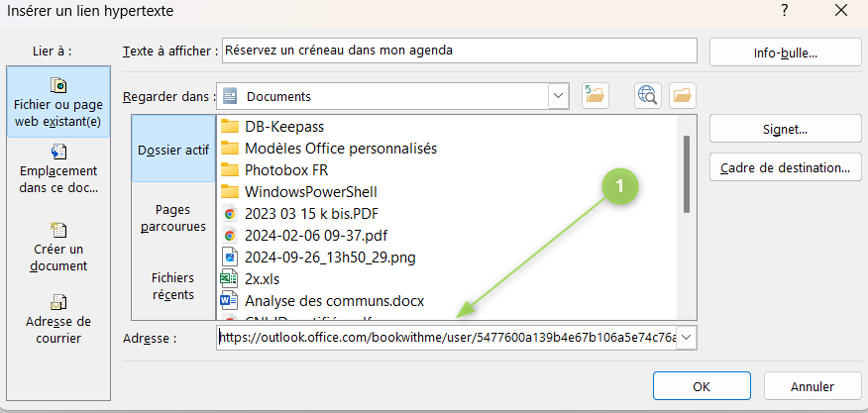
Task: Choose Créer un document option
Action: (57, 247)
